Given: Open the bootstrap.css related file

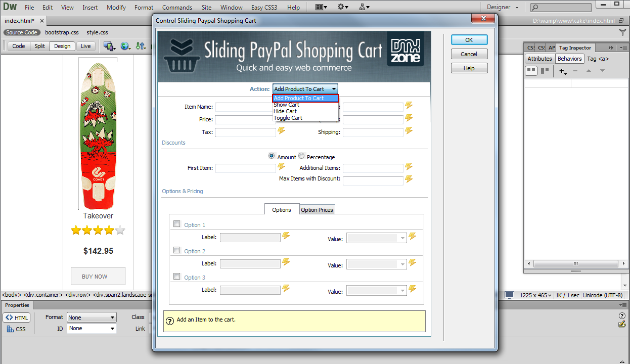Looking at the screenshot, I should 62,32.
